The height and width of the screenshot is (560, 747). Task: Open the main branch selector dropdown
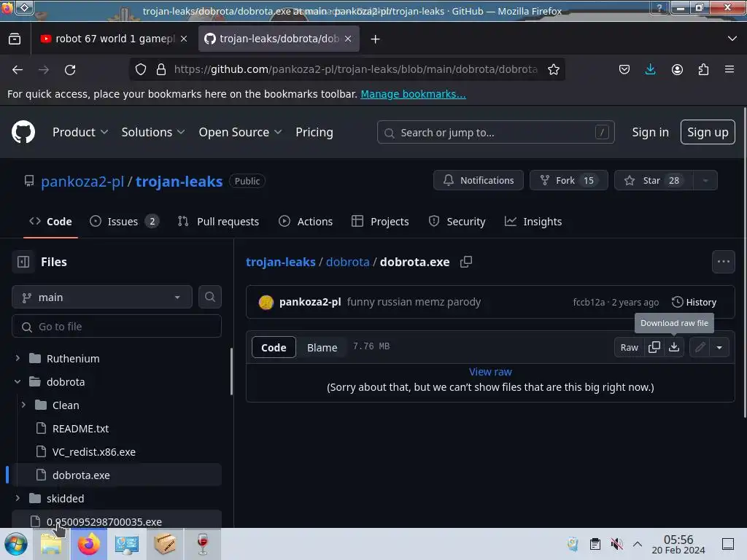point(102,297)
